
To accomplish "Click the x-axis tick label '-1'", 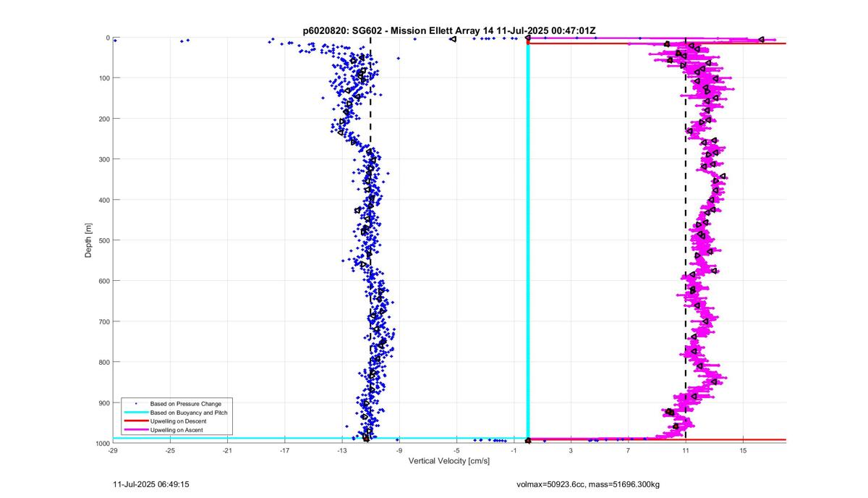I will [514, 450].
